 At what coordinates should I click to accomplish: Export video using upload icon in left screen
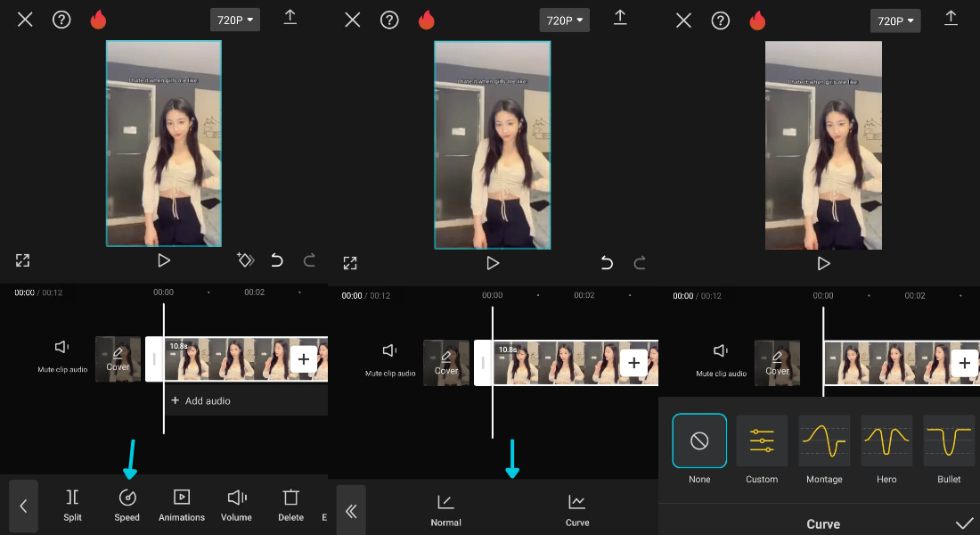(x=290, y=17)
